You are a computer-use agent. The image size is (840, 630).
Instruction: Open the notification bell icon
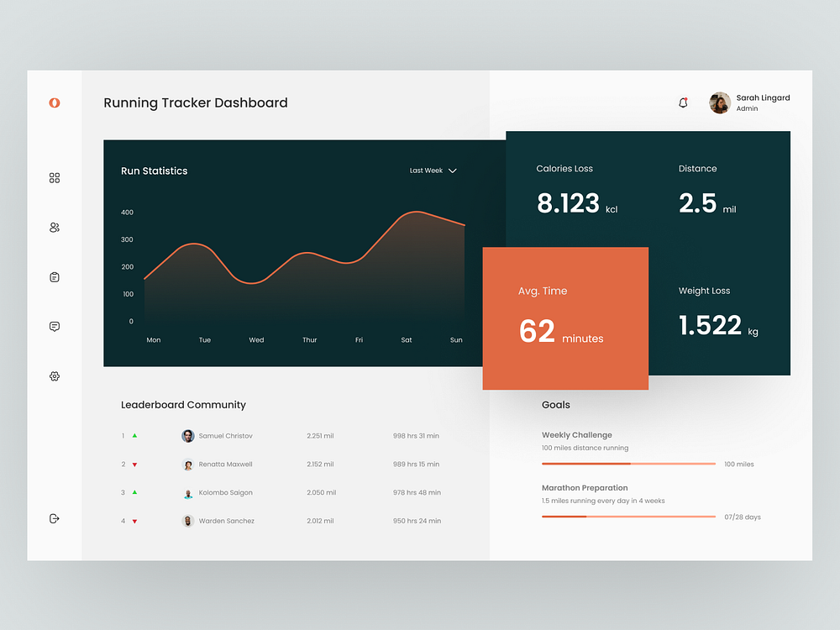(683, 102)
